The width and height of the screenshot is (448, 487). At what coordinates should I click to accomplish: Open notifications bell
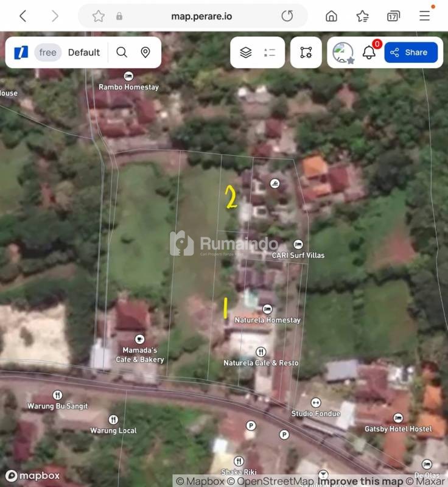(x=369, y=52)
